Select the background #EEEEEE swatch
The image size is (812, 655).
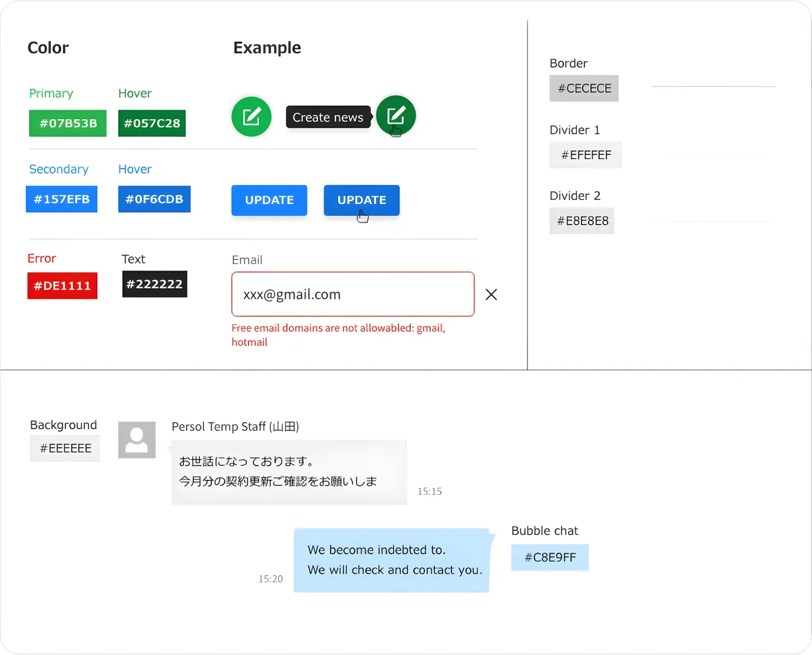(x=65, y=449)
